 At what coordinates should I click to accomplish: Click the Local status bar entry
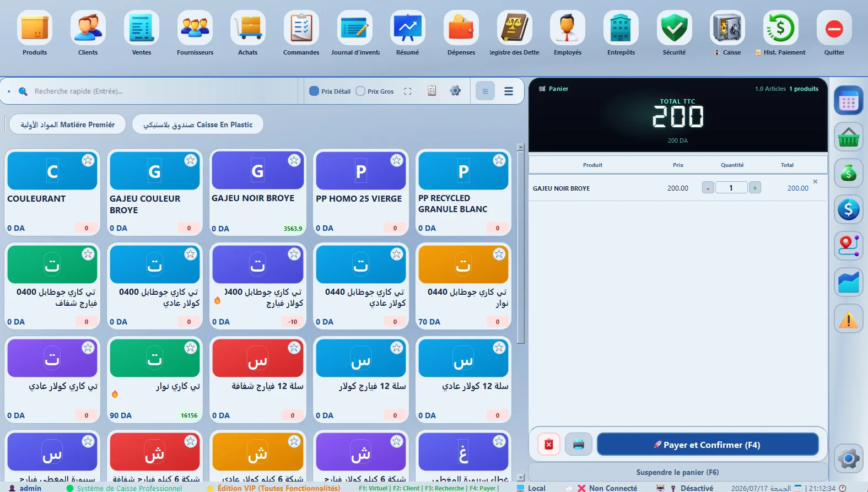[531, 488]
